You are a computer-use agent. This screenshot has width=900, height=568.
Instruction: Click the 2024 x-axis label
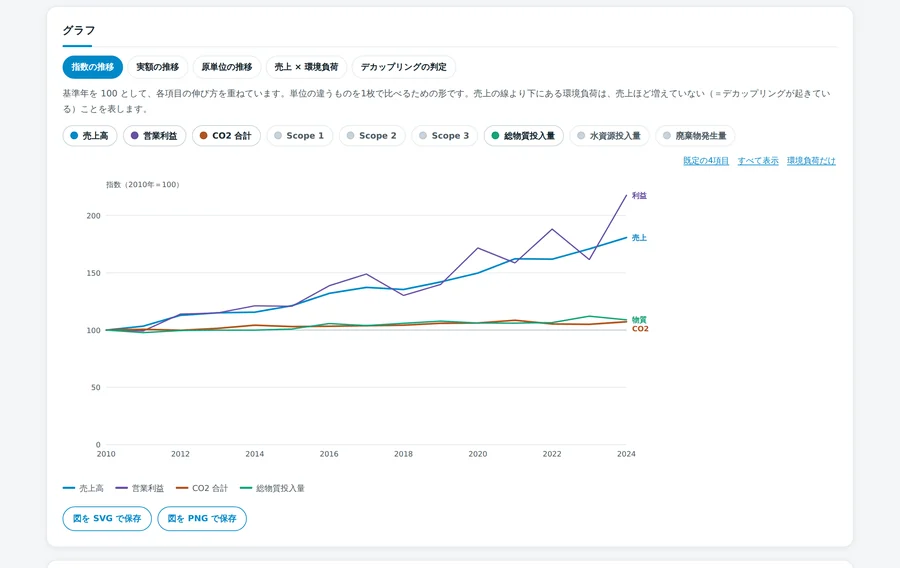pyautogui.click(x=626, y=454)
